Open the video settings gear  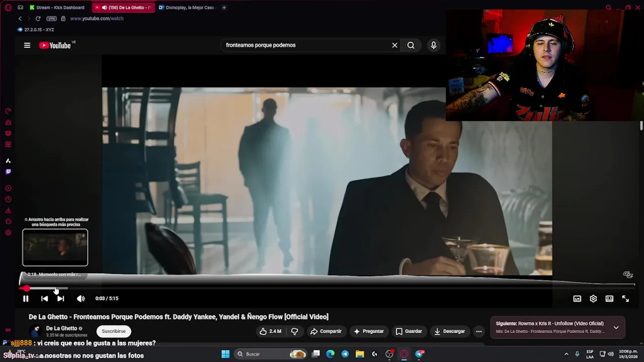point(593,299)
